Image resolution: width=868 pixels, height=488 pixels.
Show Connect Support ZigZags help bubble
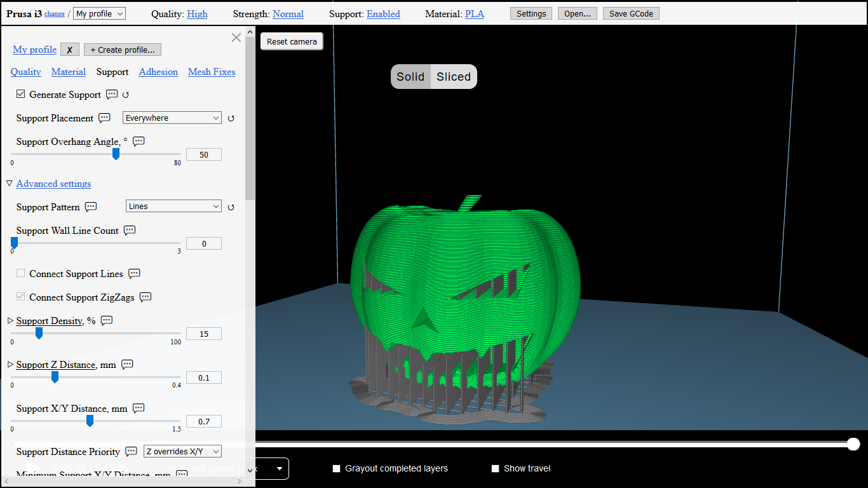click(x=146, y=297)
